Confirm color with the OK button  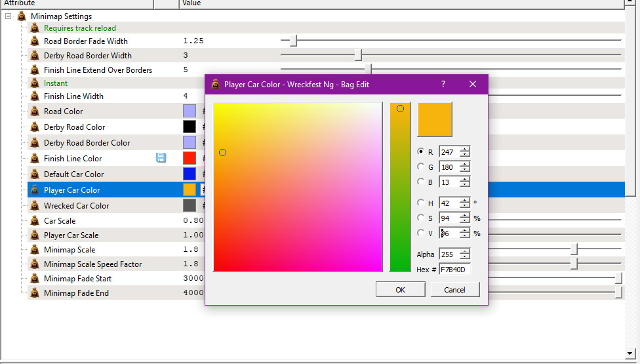click(401, 290)
